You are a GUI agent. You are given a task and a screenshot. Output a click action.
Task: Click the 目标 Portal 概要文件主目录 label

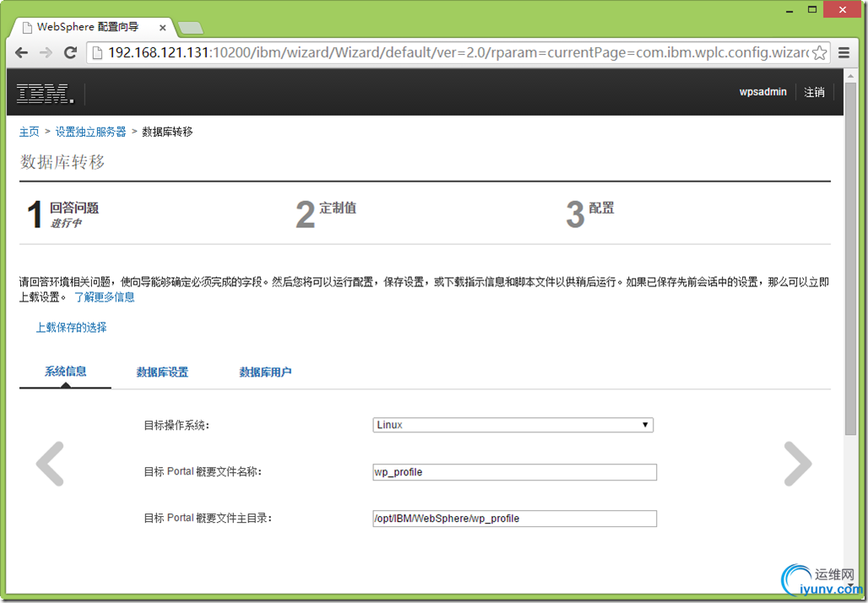tap(209, 519)
